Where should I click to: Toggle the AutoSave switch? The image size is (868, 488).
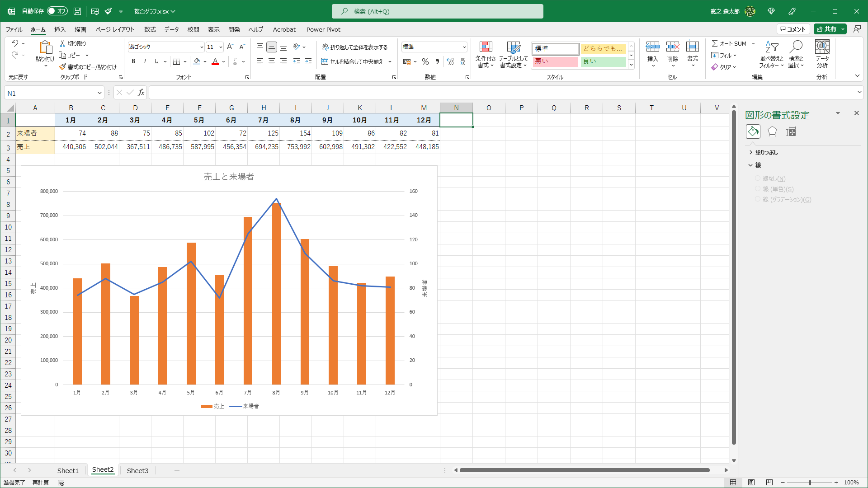[x=57, y=11]
